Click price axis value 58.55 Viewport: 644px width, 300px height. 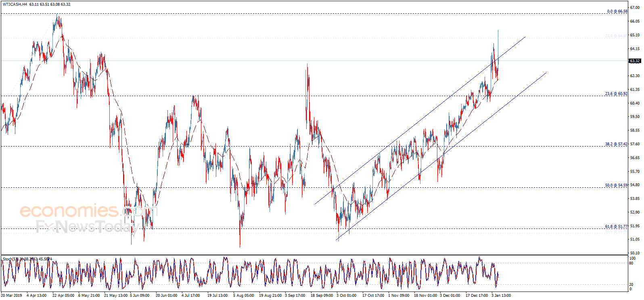click(635, 130)
